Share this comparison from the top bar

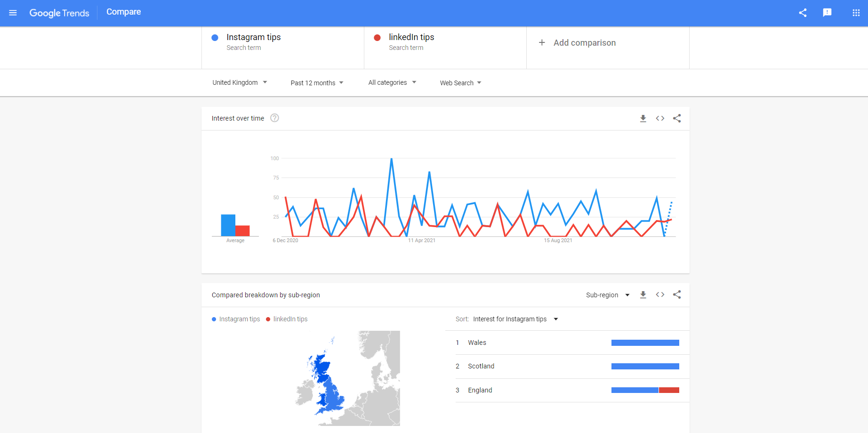coord(803,13)
